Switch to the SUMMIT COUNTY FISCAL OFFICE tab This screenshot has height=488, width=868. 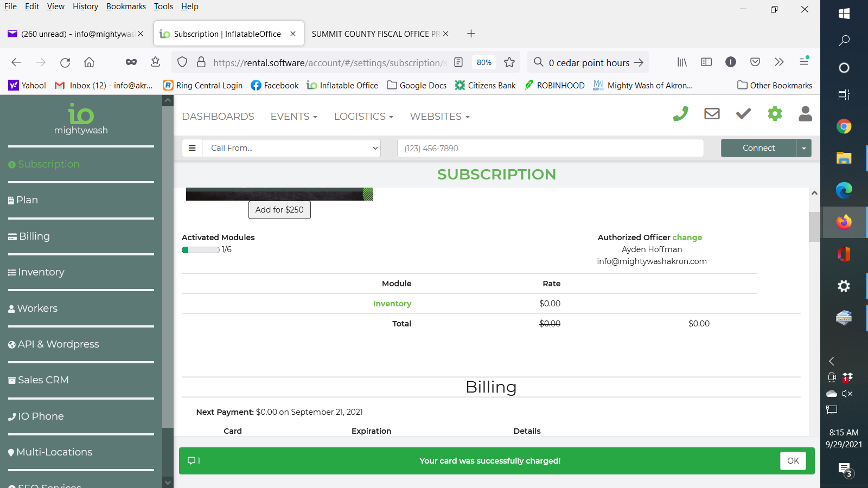[375, 34]
